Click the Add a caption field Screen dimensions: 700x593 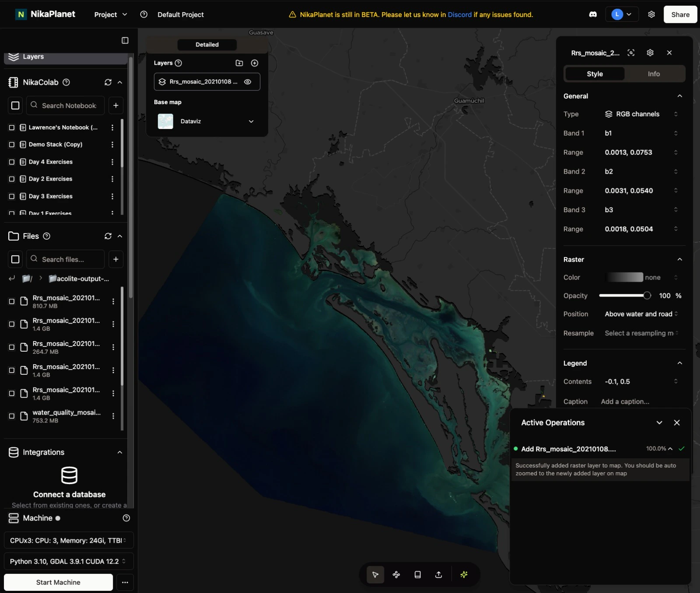[625, 401]
